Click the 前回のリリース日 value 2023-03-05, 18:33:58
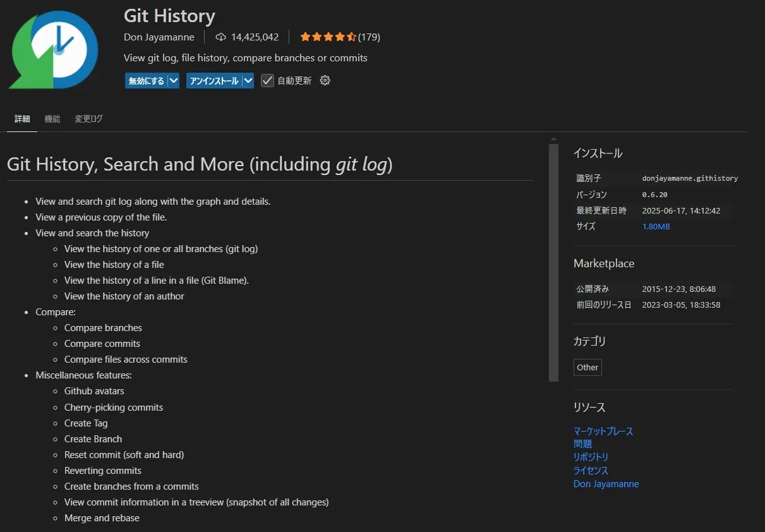This screenshot has height=532, width=765. 681,305
